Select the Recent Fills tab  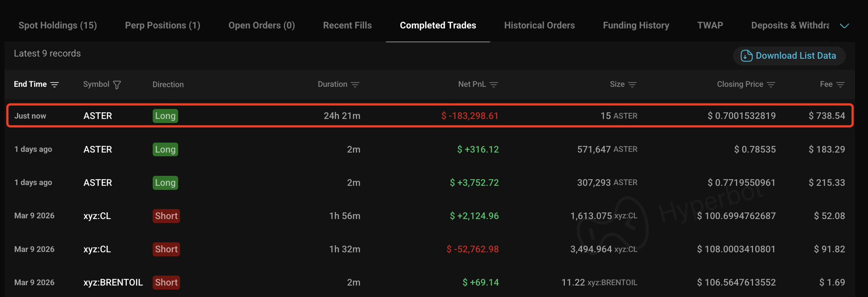347,25
